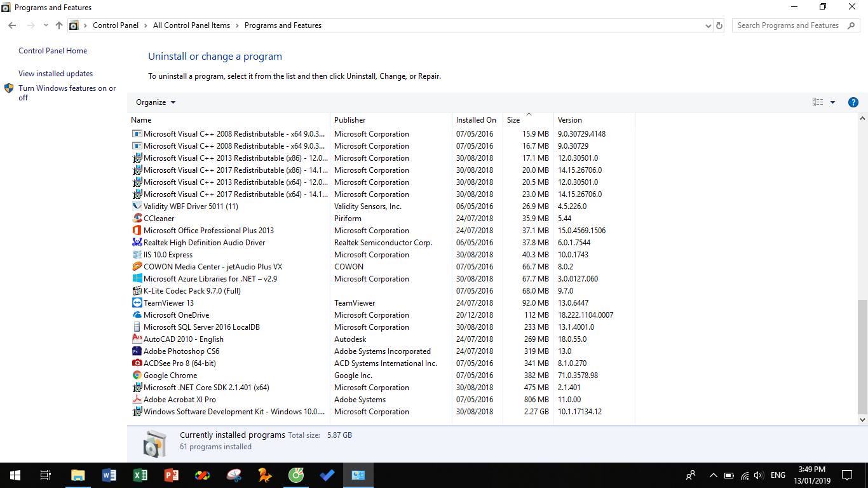
Task: Open PowerPoint from the taskbar
Action: (172, 475)
